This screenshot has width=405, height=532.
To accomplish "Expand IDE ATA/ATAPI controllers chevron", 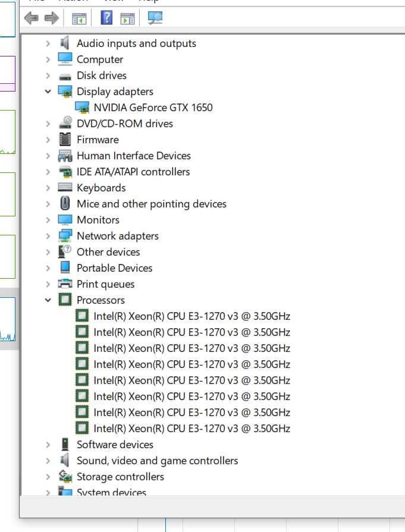I will 48,172.
